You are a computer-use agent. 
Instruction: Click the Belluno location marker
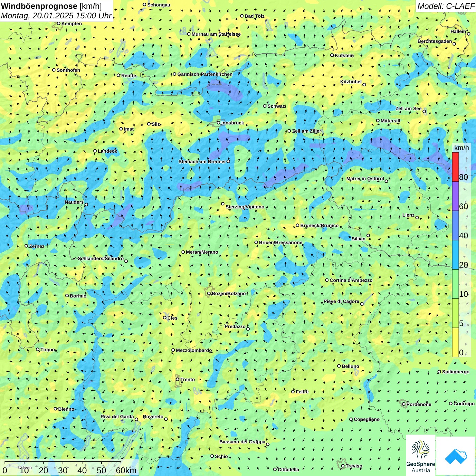click(339, 366)
